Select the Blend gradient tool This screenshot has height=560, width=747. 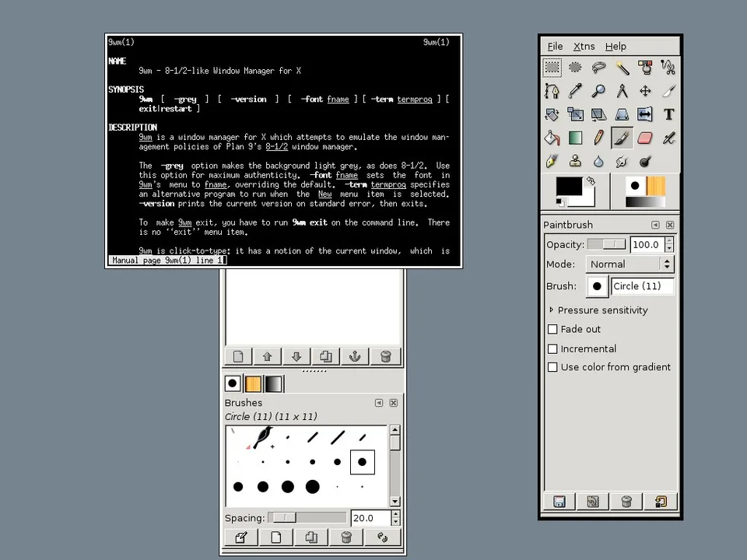point(576,138)
